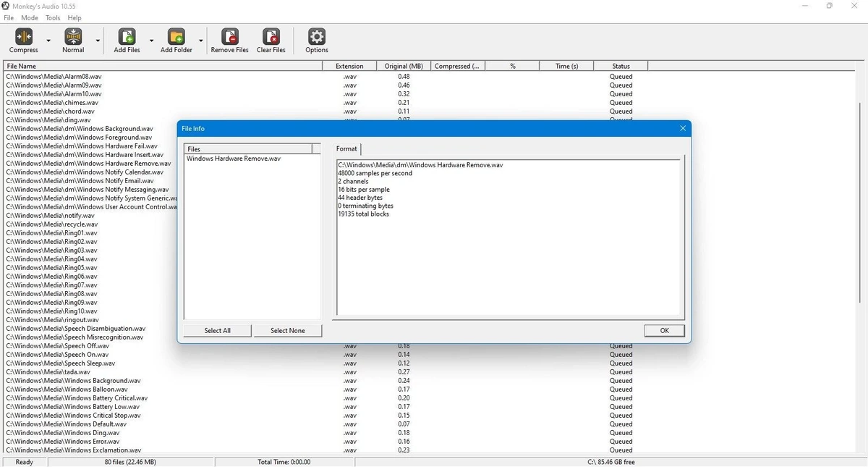
Task: Sort by the Status column header
Action: click(621, 66)
